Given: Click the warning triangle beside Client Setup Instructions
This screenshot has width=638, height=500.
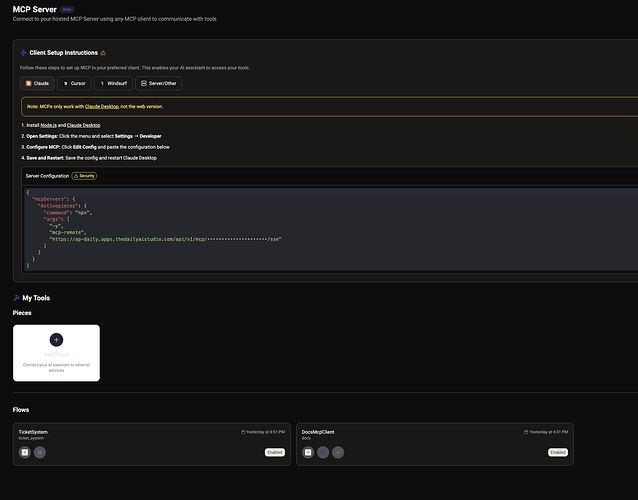Looking at the screenshot, I should 103,53.
